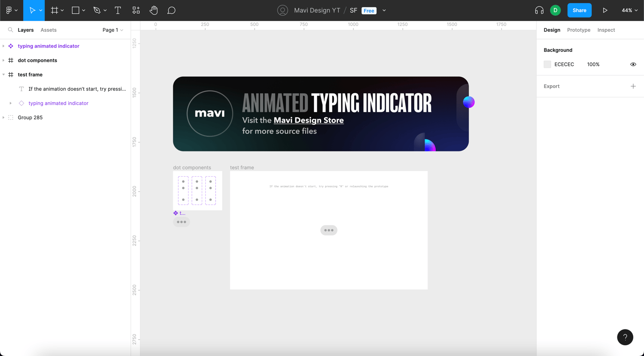
Task: Click the Free plan badge
Action: coord(369,11)
